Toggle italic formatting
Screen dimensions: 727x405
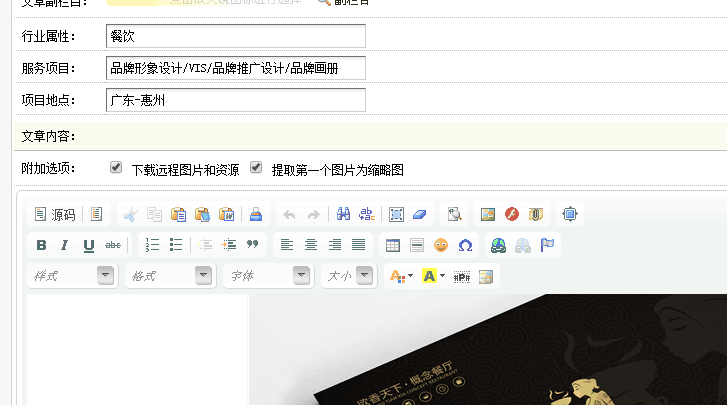click(64, 245)
